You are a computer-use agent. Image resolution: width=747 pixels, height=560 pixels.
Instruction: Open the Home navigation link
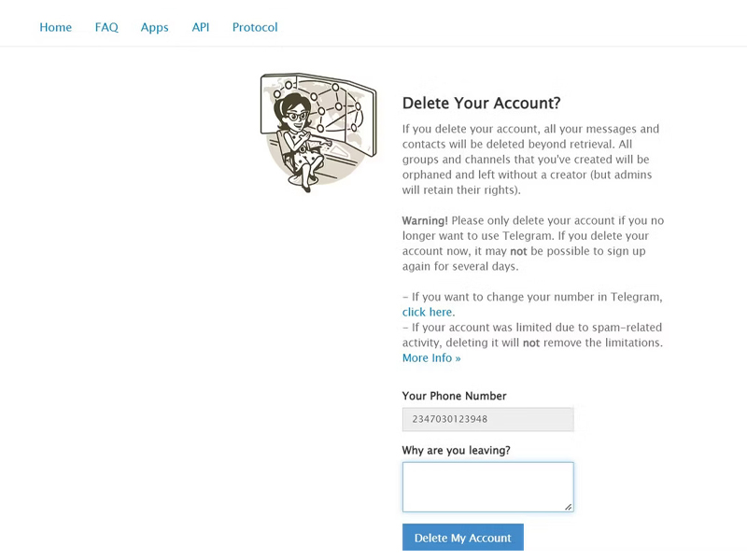click(55, 27)
